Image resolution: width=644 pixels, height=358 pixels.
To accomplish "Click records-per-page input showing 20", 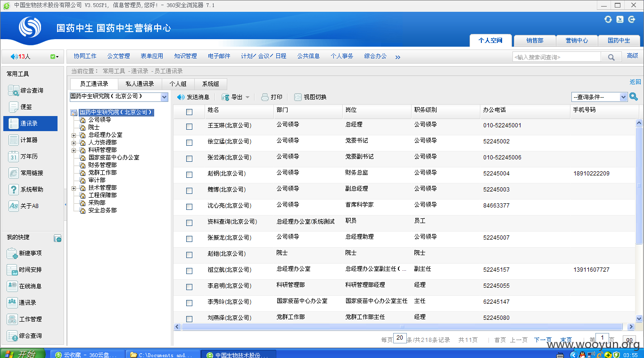I will pyautogui.click(x=400, y=338).
